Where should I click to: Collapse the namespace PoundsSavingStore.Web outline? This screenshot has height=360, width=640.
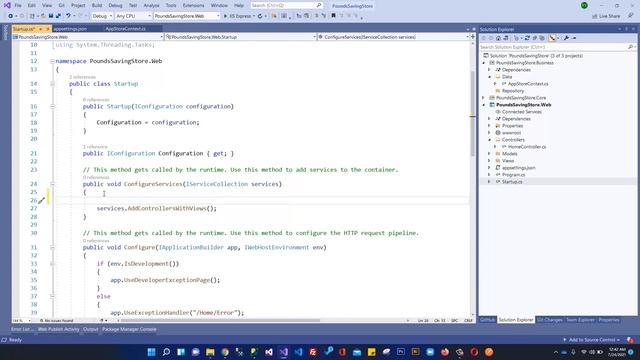click(x=52, y=61)
